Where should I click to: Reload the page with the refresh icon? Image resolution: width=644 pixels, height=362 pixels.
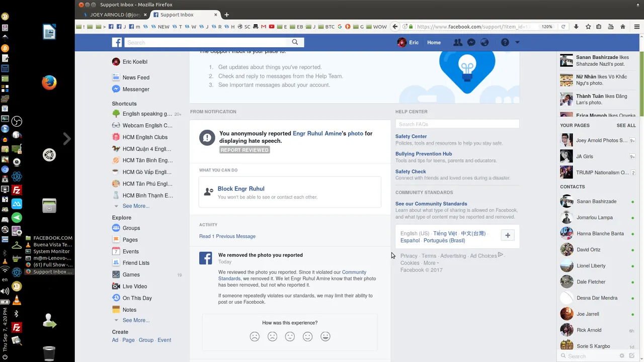pyautogui.click(x=563, y=27)
